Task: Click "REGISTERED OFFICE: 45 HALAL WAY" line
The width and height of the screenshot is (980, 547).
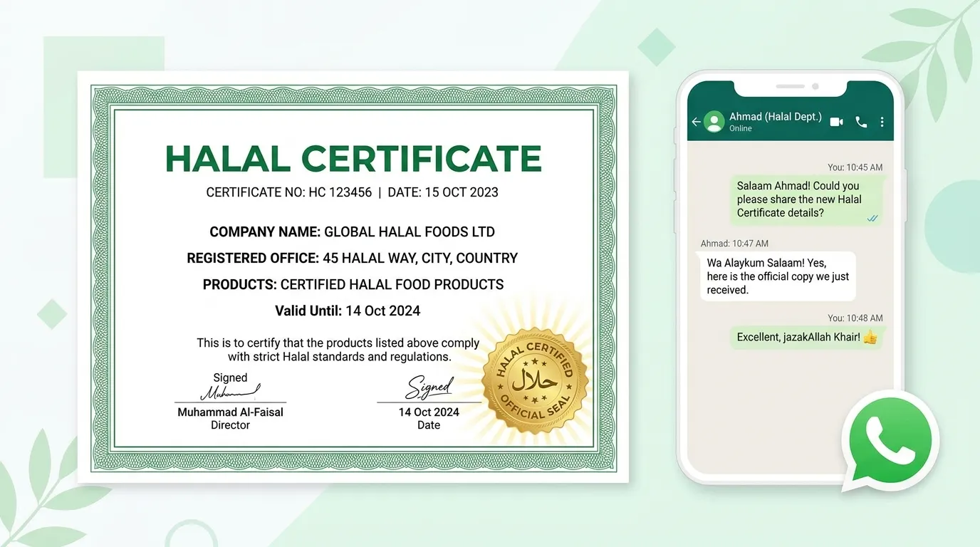Action: (x=352, y=258)
